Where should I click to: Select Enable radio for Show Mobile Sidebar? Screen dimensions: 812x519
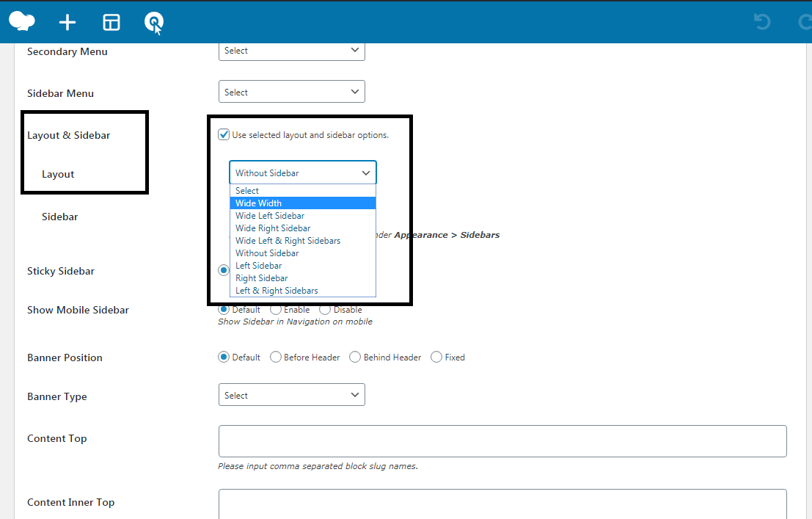[276, 310]
